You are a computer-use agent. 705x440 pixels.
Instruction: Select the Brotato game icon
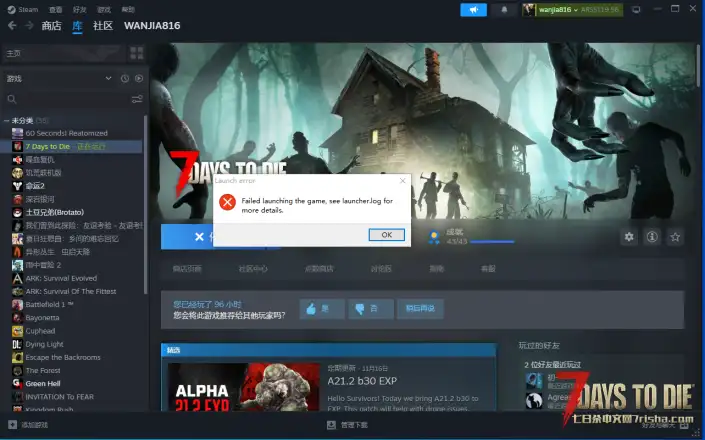[18, 212]
